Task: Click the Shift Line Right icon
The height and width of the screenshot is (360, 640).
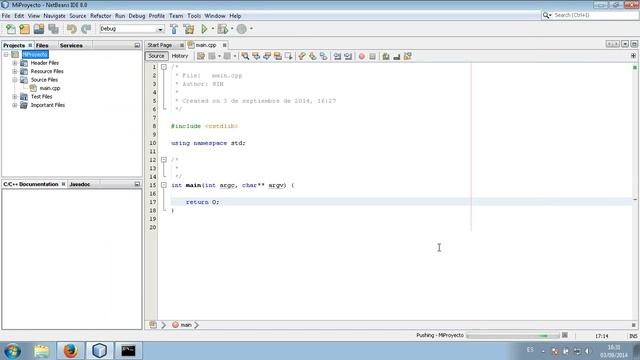Action: tap(348, 56)
